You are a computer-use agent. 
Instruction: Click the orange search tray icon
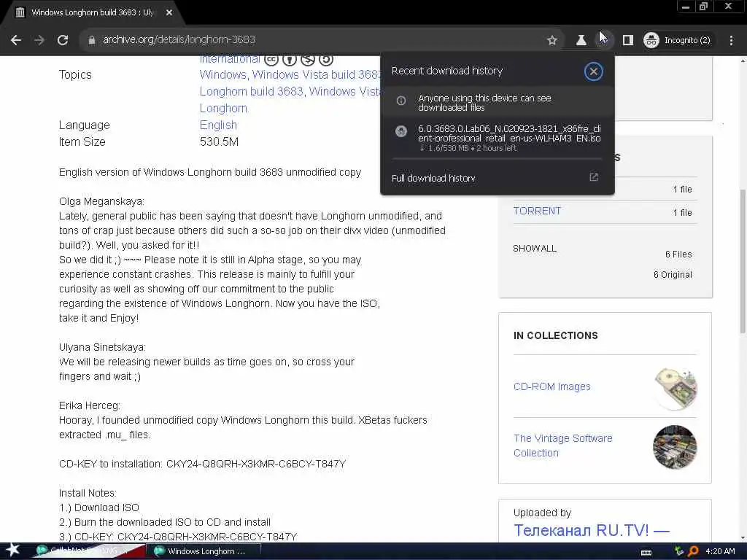coord(693,551)
